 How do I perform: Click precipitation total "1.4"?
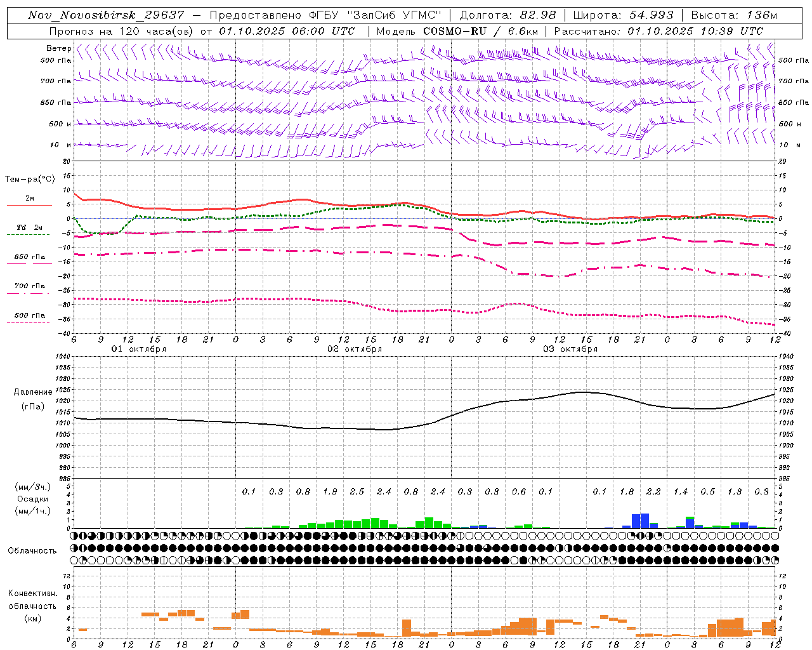coord(681,491)
